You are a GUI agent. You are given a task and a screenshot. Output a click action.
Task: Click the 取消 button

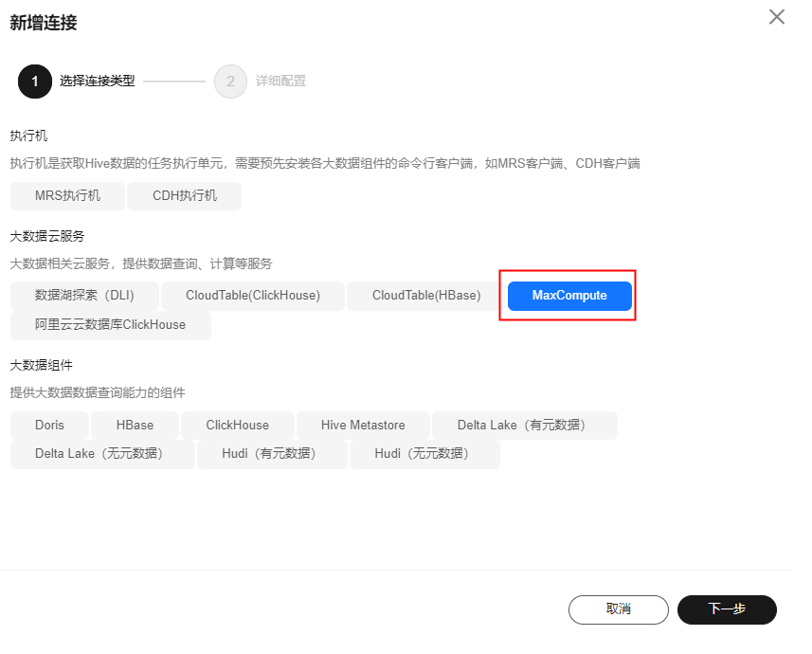(x=619, y=609)
